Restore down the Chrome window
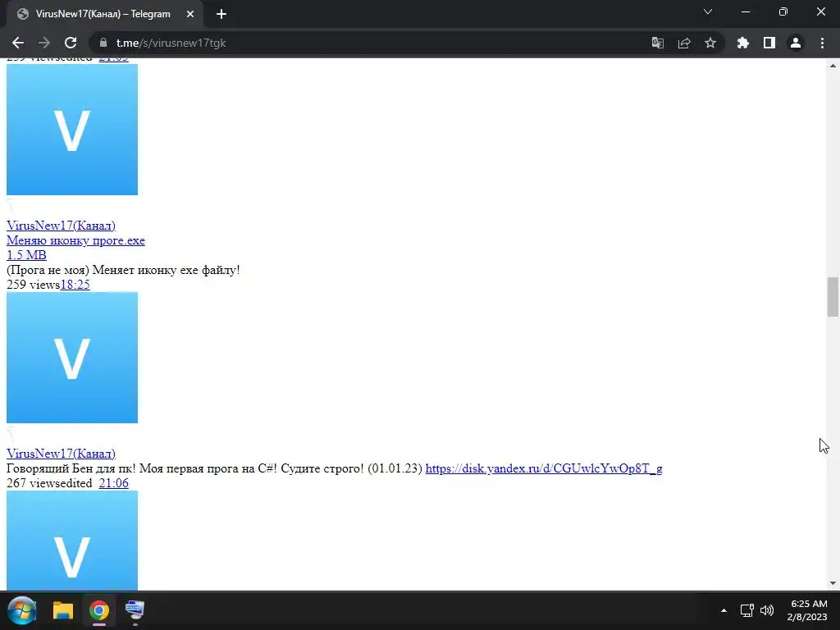This screenshot has height=630, width=840. 783,11
